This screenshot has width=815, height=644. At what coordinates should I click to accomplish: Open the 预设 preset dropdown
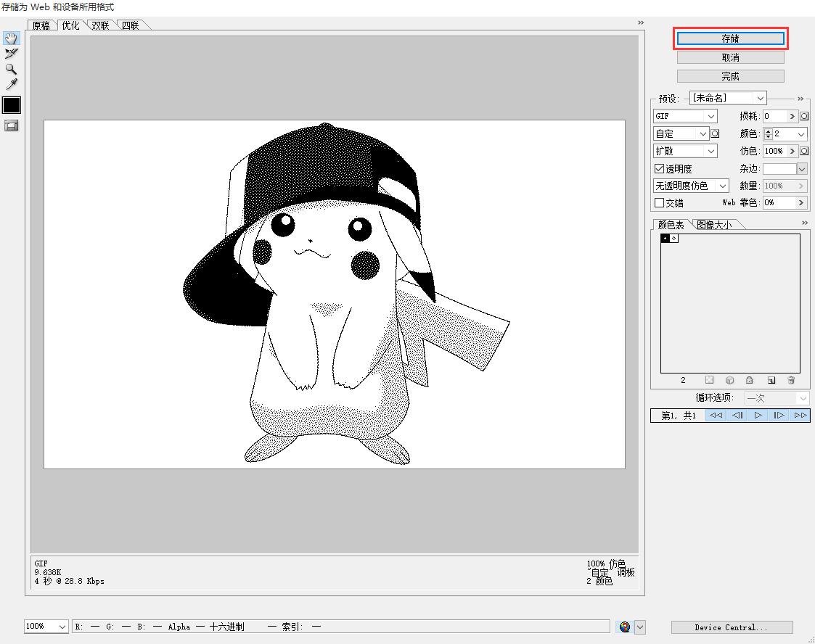(x=728, y=98)
